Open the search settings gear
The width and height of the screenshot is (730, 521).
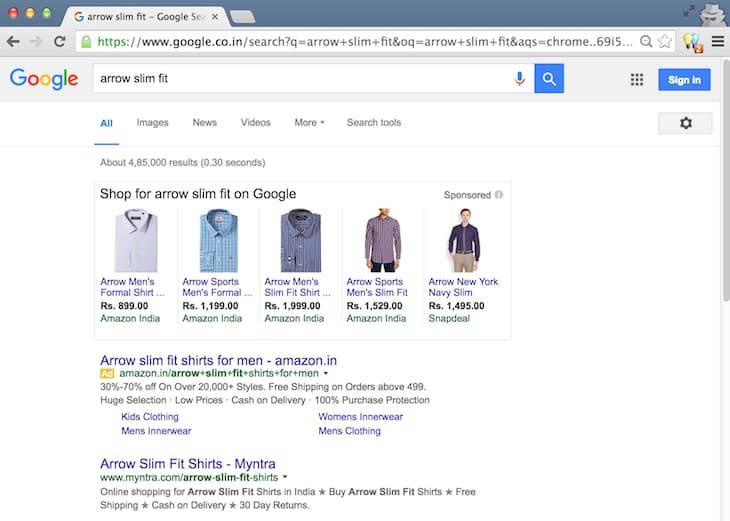pos(685,123)
